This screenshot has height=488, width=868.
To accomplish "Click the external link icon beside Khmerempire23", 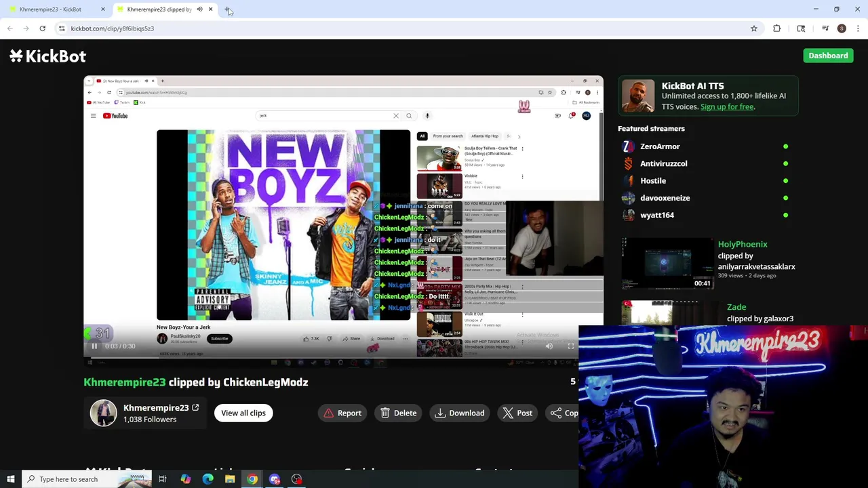I will [195, 407].
